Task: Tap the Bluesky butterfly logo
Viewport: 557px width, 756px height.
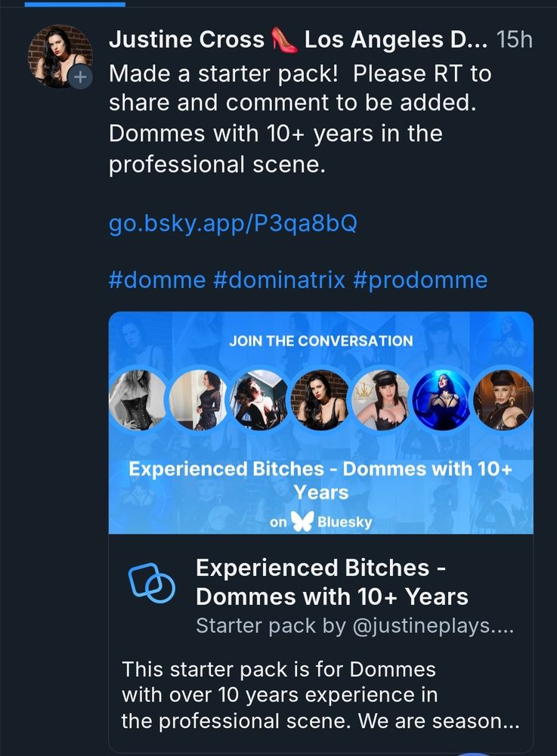Action: (302, 521)
